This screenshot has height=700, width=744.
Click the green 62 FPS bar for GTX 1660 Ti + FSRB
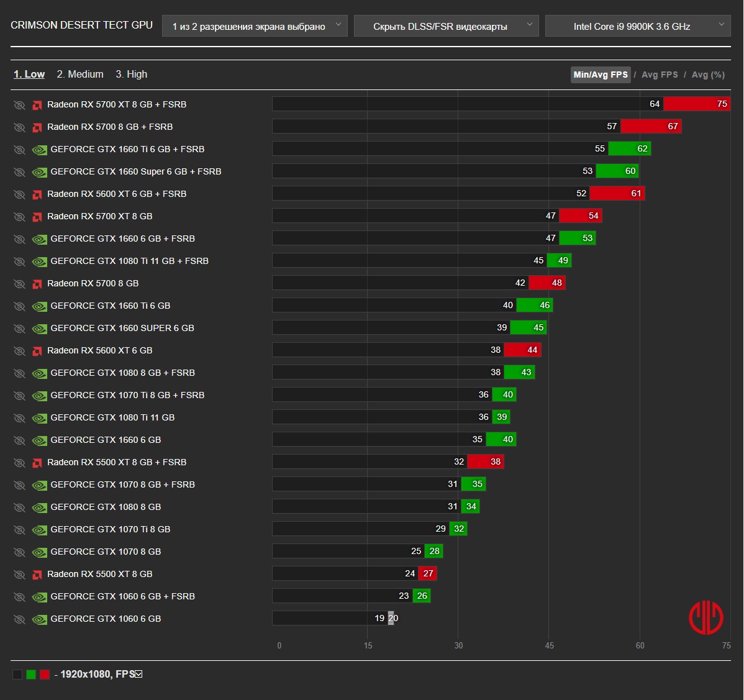tap(629, 148)
